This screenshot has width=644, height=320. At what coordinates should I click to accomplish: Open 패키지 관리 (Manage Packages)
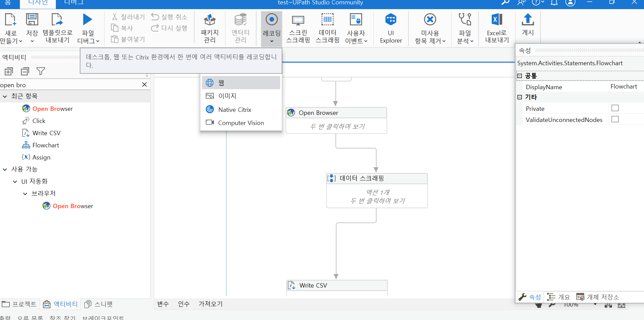coord(209,28)
